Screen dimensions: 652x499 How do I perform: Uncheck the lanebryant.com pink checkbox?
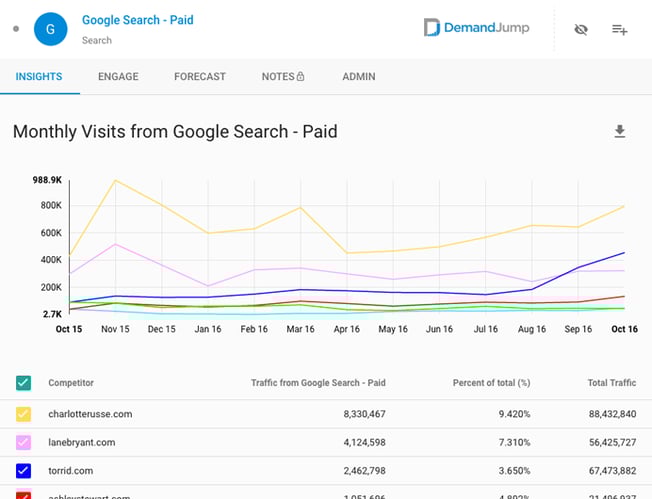point(23,442)
